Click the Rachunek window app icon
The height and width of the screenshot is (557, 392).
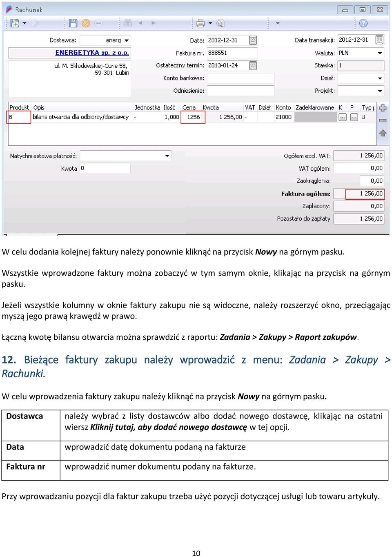[x=9, y=9]
